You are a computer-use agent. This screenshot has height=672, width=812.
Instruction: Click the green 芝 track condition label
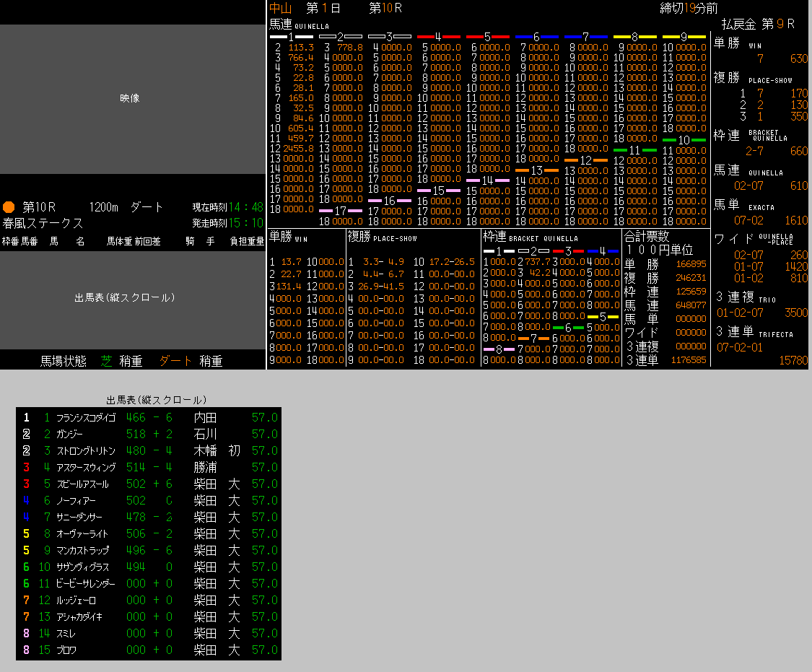point(107,361)
